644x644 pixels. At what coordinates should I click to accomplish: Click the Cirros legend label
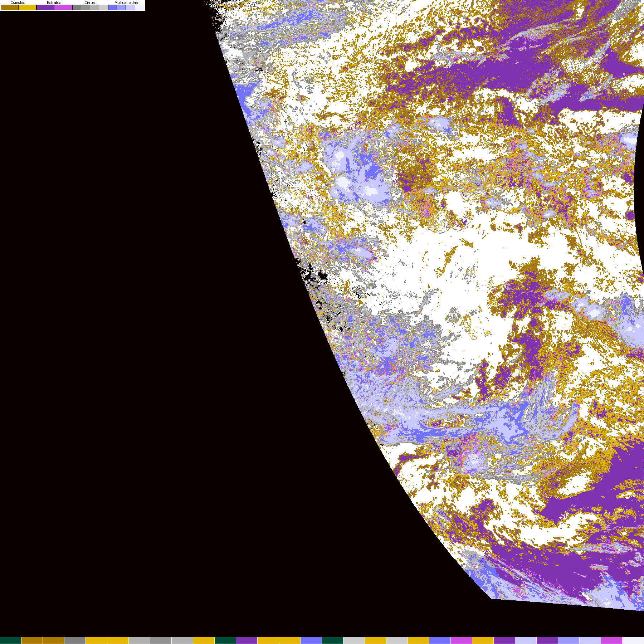point(90,3)
